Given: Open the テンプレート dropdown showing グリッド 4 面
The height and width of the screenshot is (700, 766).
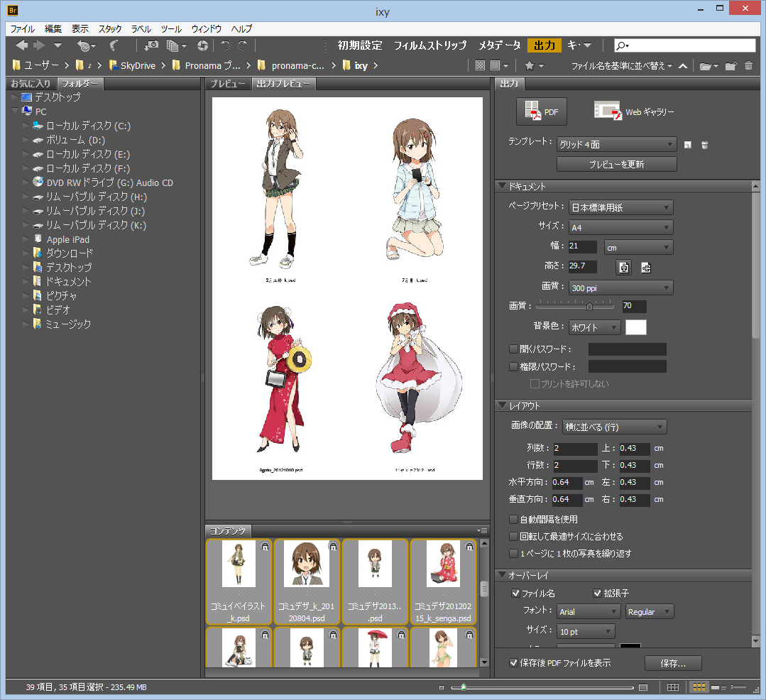Looking at the screenshot, I should tap(615, 145).
